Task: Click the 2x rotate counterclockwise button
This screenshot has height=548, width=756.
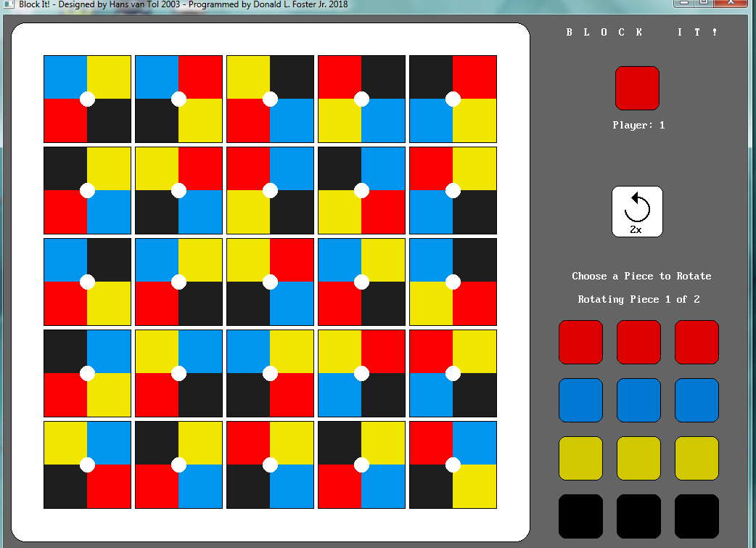Action: [637, 211]
